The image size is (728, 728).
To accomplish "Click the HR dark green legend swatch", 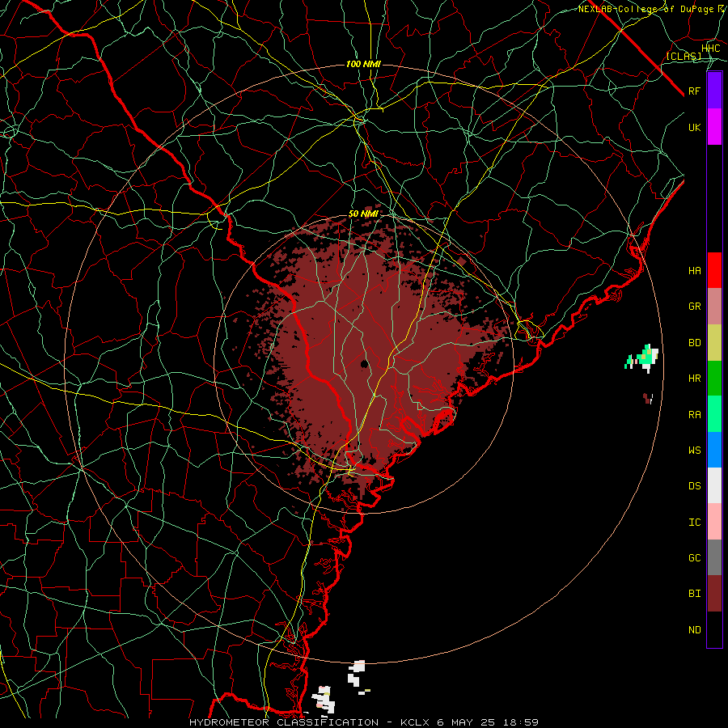I will tap(714, 379).
